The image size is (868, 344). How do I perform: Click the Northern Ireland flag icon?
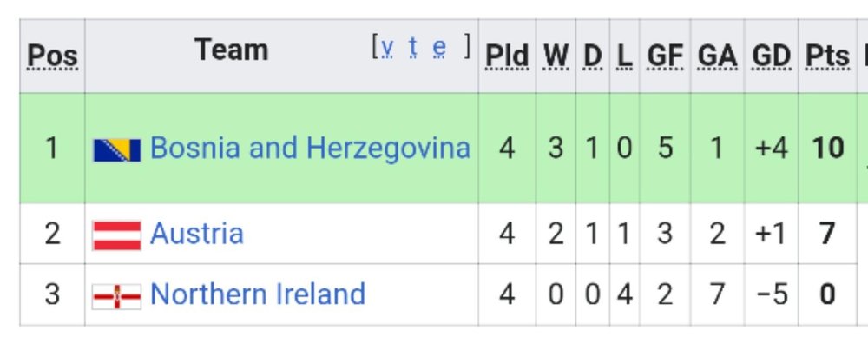pyautogui.click(x=117, y=296)
